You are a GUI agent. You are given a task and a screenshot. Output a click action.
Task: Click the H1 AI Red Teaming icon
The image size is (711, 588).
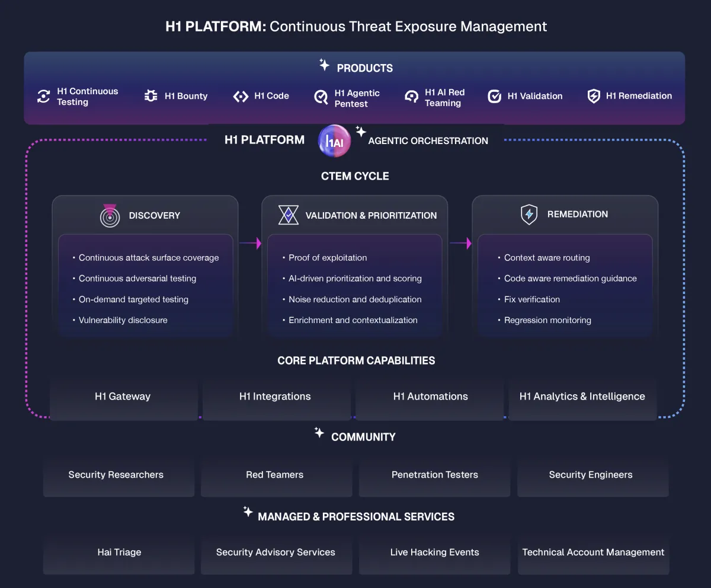[412, 97]
